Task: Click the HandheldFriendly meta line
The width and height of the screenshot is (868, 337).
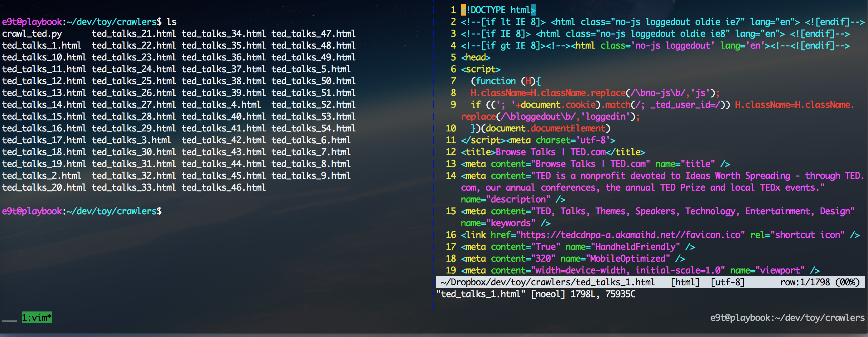Action: pos(578,247)
